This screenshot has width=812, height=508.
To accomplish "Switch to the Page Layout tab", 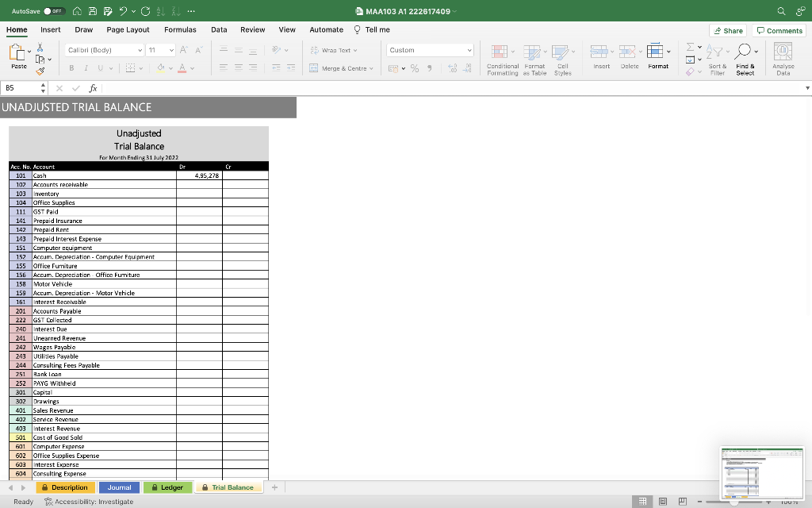I will click(128, 29).
